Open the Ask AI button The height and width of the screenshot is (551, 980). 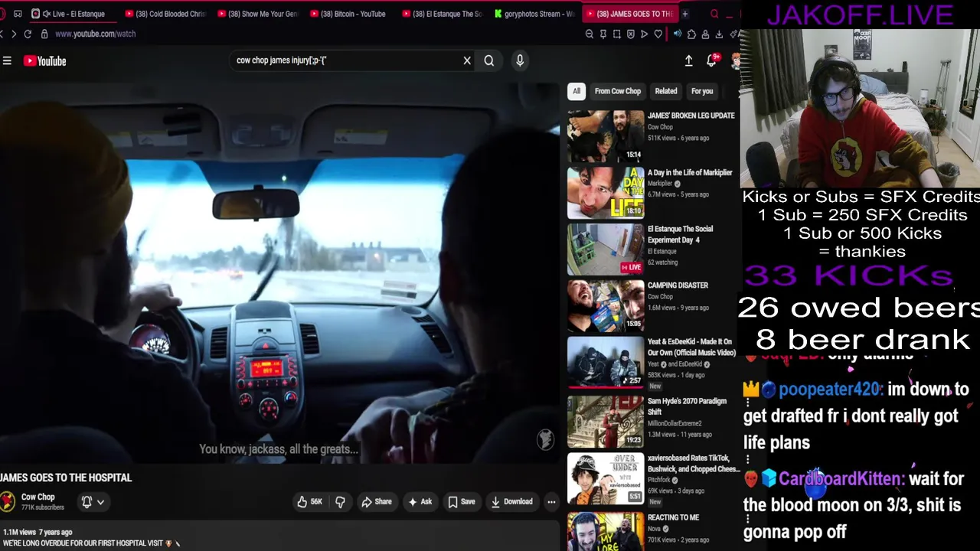(420, 502)
